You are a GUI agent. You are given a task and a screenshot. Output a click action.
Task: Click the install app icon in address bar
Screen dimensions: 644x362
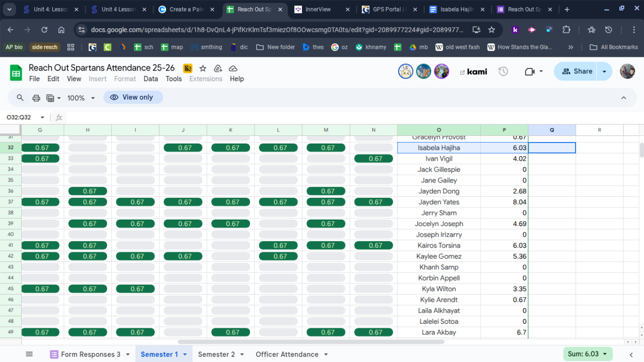coord(476,30)
